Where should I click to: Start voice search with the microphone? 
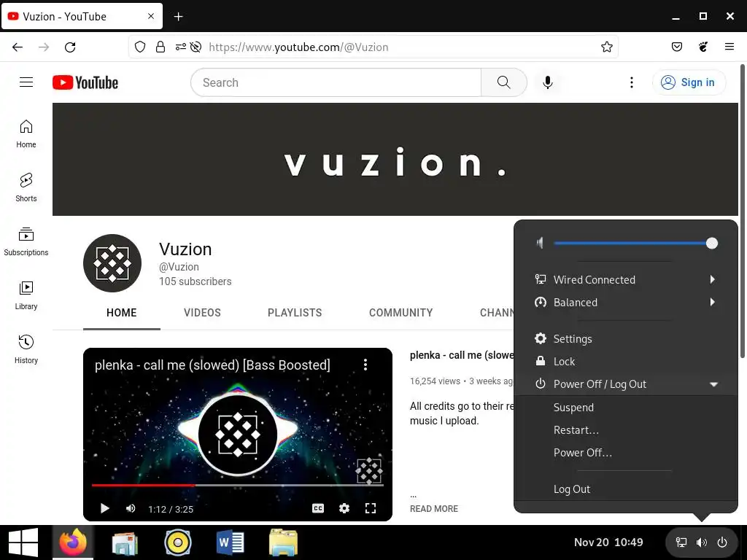548,82
